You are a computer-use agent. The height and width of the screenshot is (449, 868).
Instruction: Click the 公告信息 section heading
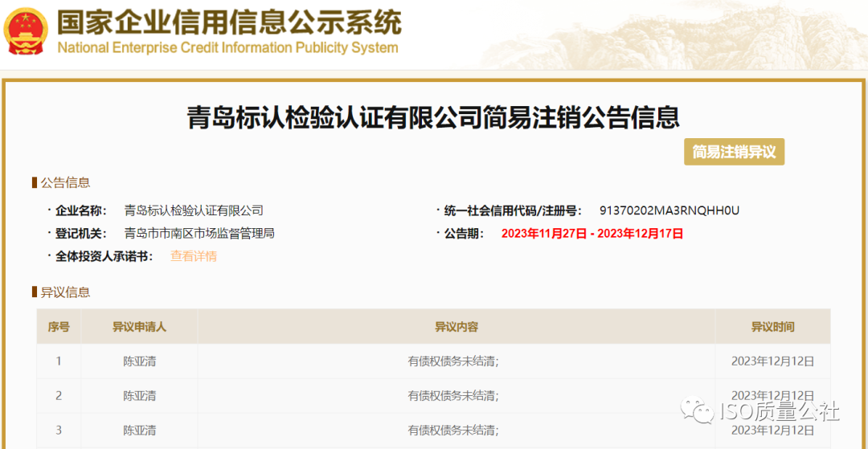(x=65, y=183)
